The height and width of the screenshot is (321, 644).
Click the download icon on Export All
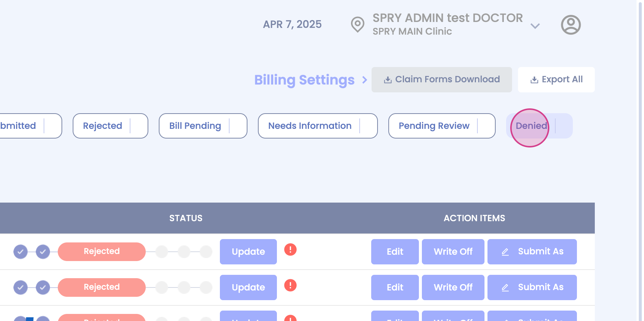coord(534,80)
